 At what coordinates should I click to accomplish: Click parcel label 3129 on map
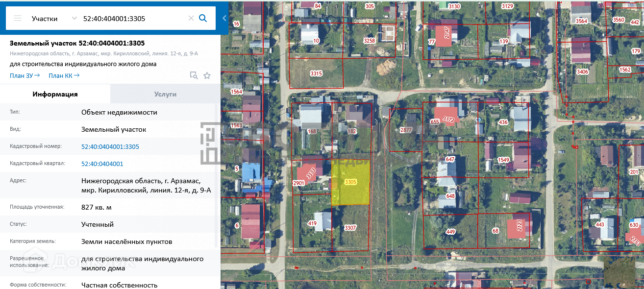[x=507, y=6]
